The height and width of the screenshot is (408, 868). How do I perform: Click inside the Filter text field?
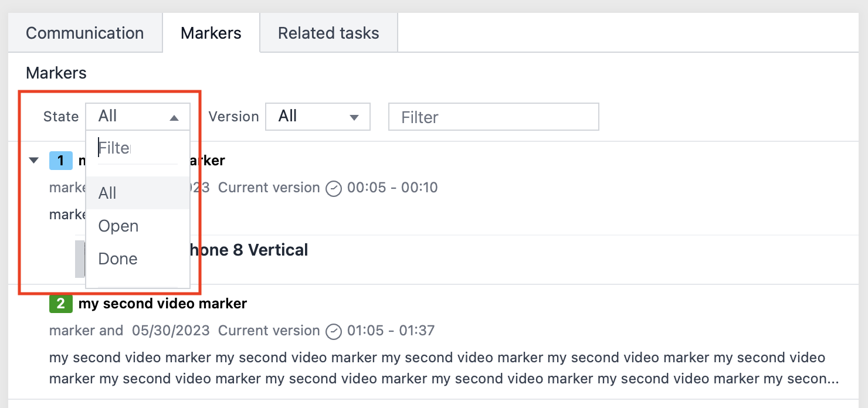click(493, 117)
